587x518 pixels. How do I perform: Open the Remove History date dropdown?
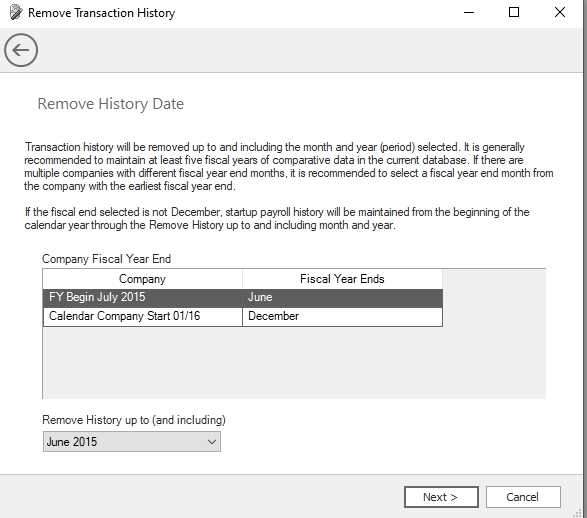click(132, 442)
